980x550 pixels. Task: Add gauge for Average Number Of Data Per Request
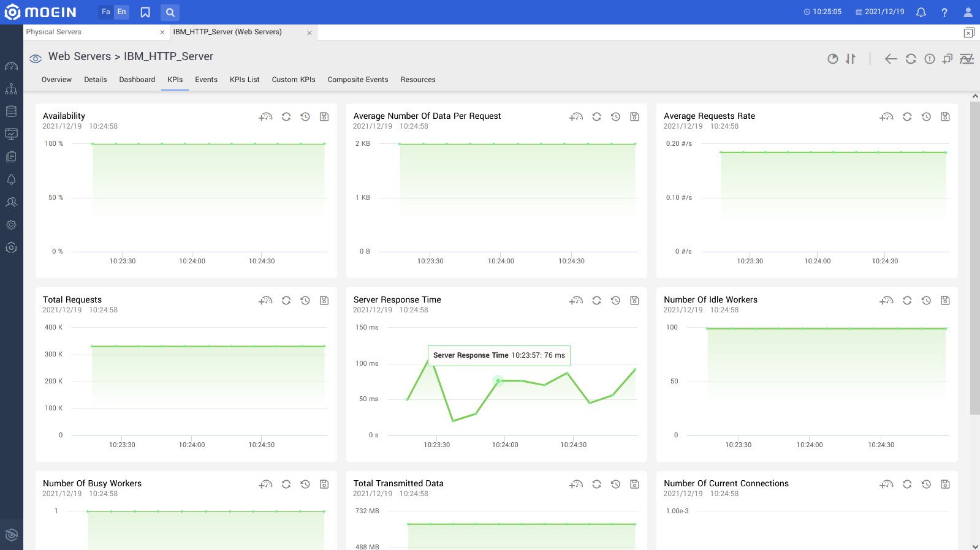(576, 116)
